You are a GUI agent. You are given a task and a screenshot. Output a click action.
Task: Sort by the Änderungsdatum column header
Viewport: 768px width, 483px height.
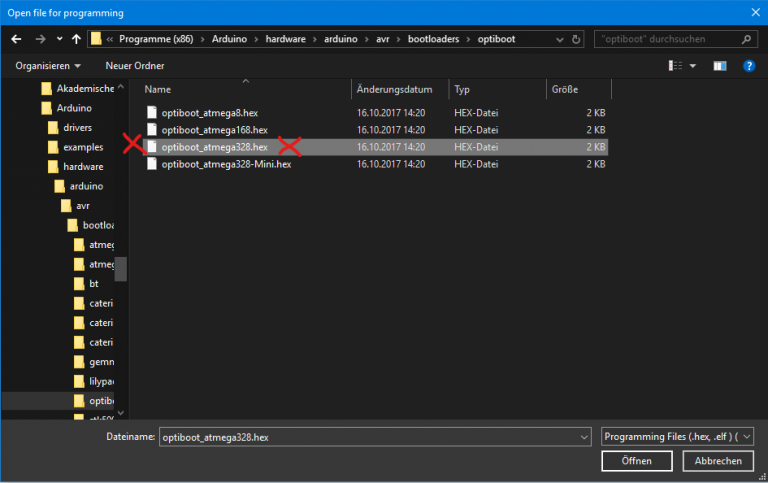point(394,89)
